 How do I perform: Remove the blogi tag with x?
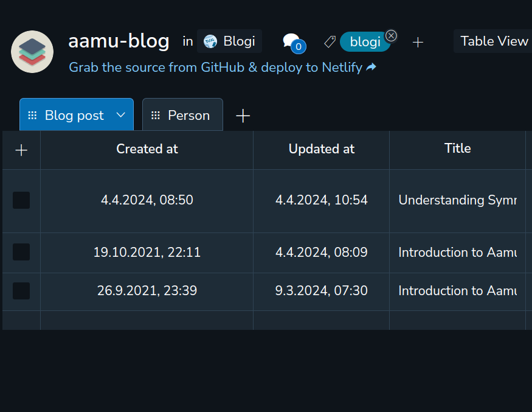392,35
